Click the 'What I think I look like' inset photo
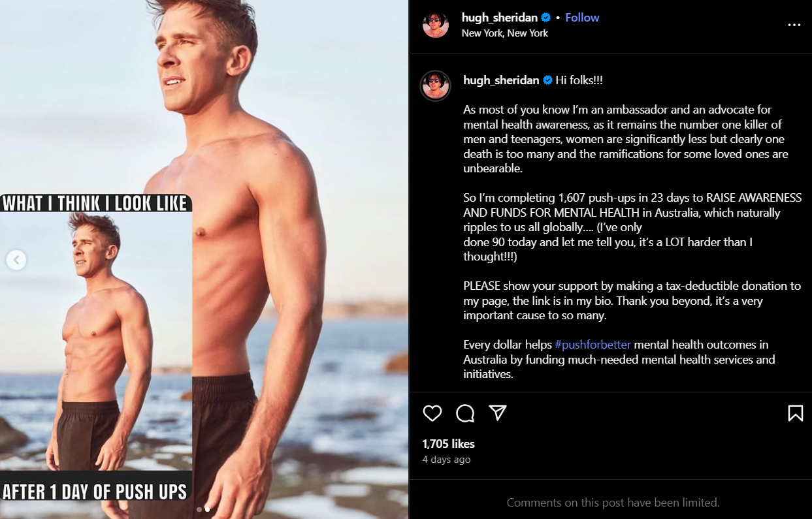 pyautogui.click(x=96, y=339)
